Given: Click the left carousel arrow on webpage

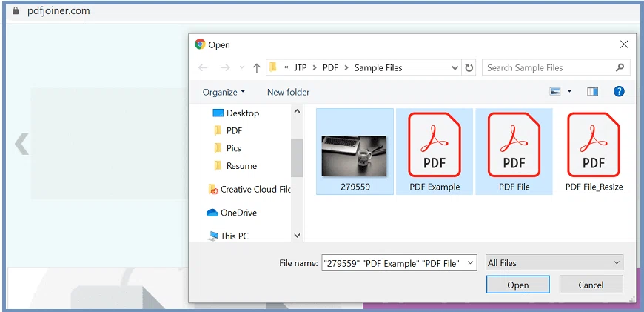Looking at the screenshot, I should tap(21, 144).
